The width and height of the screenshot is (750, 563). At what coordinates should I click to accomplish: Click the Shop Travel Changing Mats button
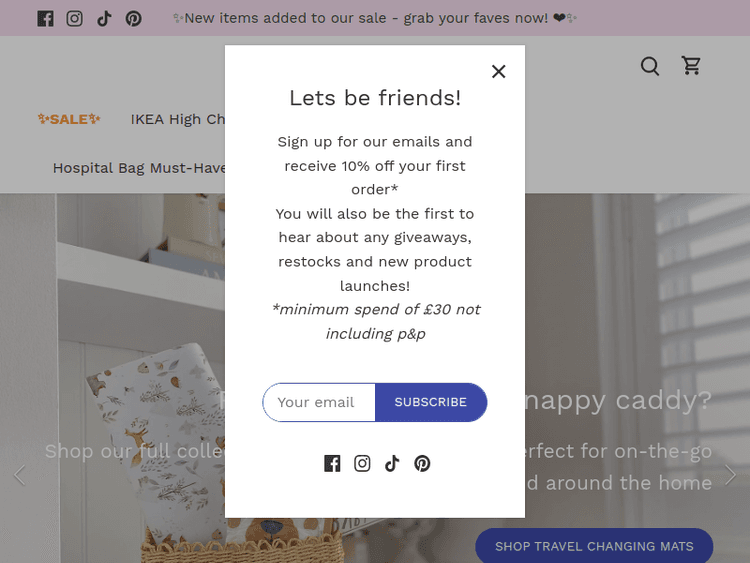pyautogui.click(x=593, y=546)
